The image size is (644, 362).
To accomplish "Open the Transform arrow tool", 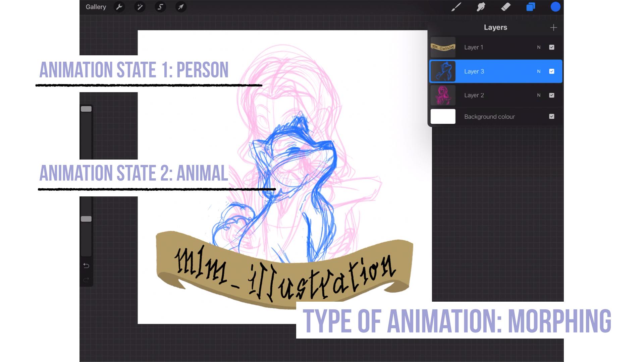I will coord(181,7).
